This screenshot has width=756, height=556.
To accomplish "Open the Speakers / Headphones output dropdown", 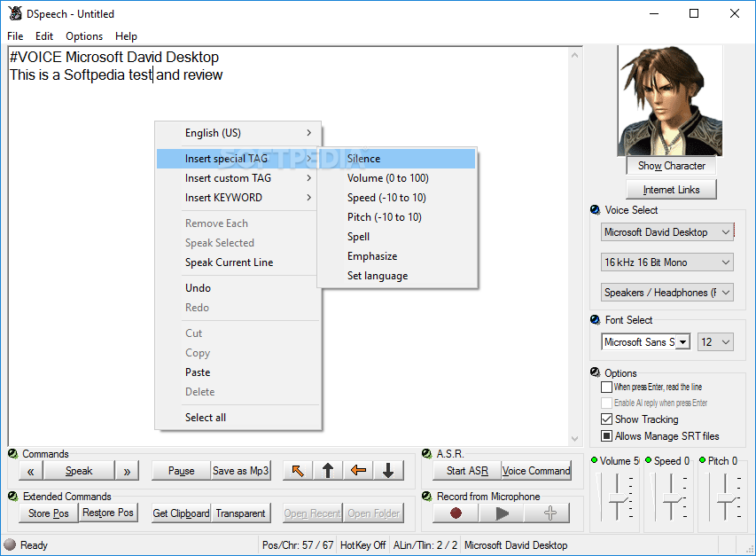I will (666, 293).
